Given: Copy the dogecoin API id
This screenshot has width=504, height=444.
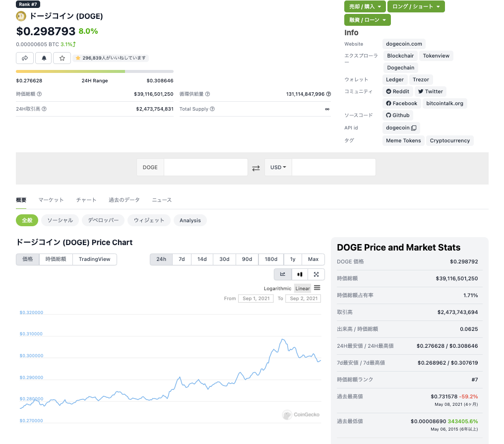Looking at the screenshot, I should 414,128.
